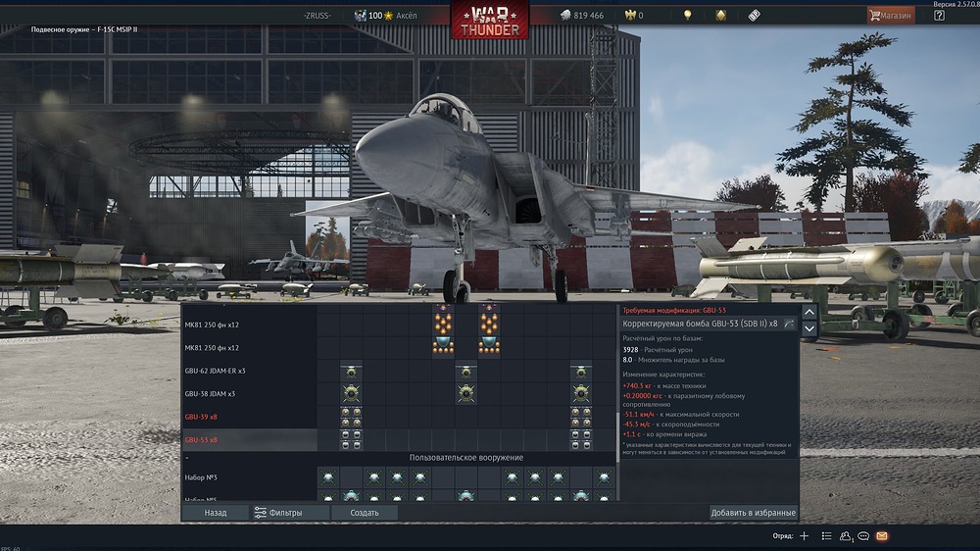Click the Требуемая модификация: GBU-53 notice
The width and height of the screenshot is (980, 551).
(x=674, y=310)
